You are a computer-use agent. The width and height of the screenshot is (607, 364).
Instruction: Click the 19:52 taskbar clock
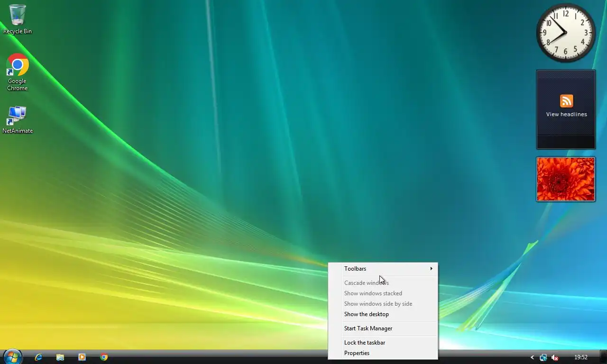tap(581, 357)
